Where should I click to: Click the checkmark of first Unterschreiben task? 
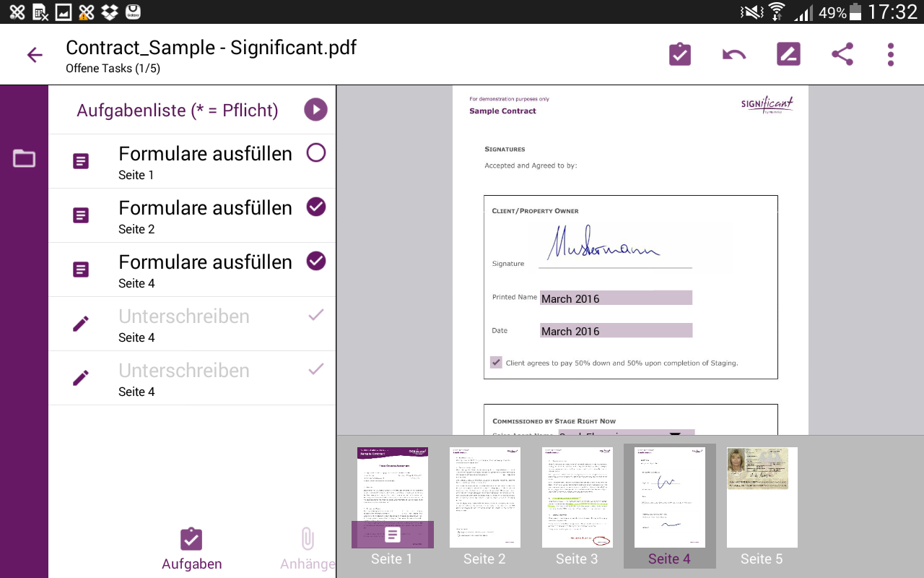tap(316, 315)
